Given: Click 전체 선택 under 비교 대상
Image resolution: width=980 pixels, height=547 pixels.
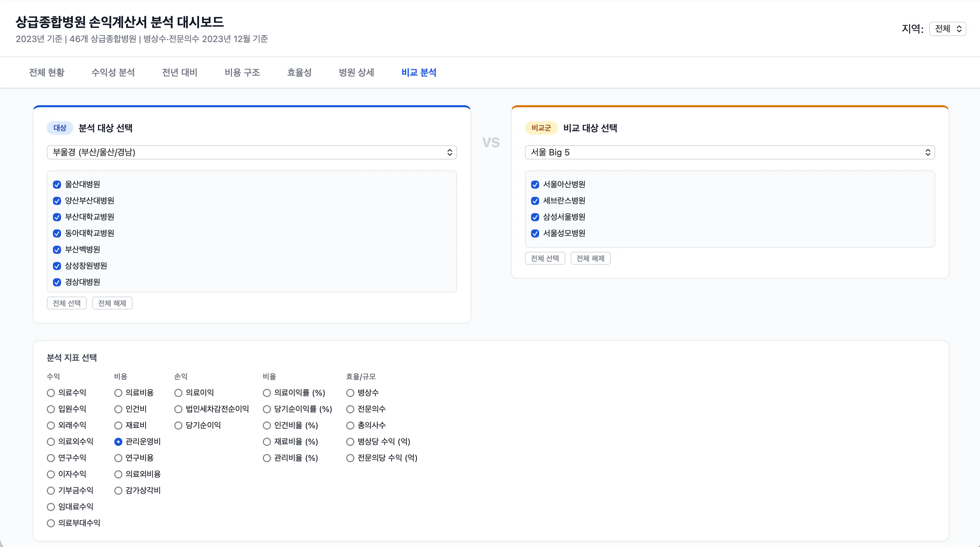Looking at the screenshot, I should click(545, 259).
